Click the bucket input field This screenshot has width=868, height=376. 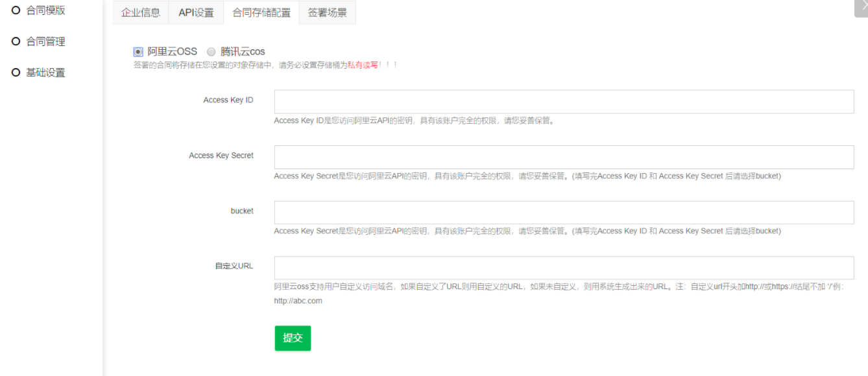pyautogui.click(x=564, y=213)
